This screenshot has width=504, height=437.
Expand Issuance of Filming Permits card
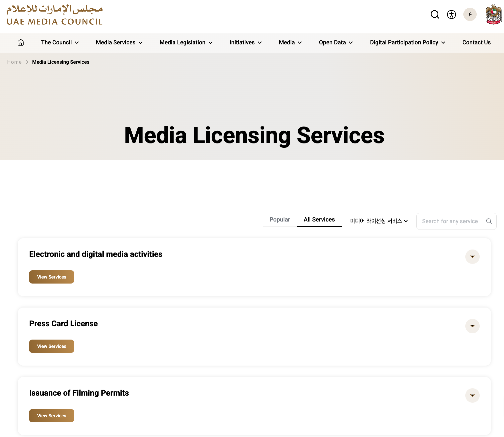click(x=472, y=395)
